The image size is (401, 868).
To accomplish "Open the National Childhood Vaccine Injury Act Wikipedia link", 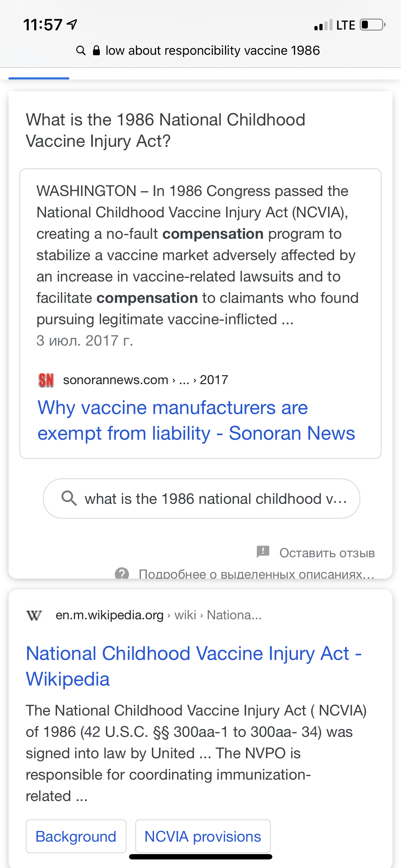I will pos(194,666).
